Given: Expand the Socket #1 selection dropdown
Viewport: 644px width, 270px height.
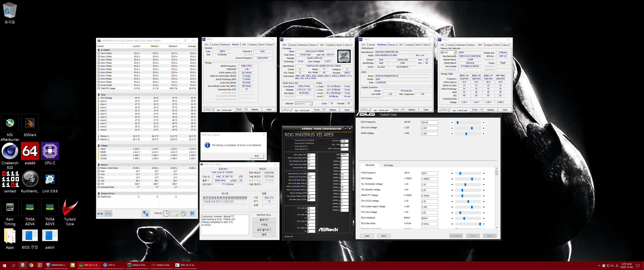Looking at the screenshot, I should coord(311,104).
